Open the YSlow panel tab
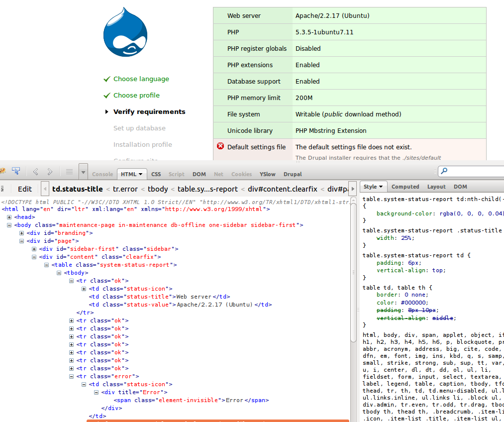Viewport: 504px width, 422px height. pos(268,174)
